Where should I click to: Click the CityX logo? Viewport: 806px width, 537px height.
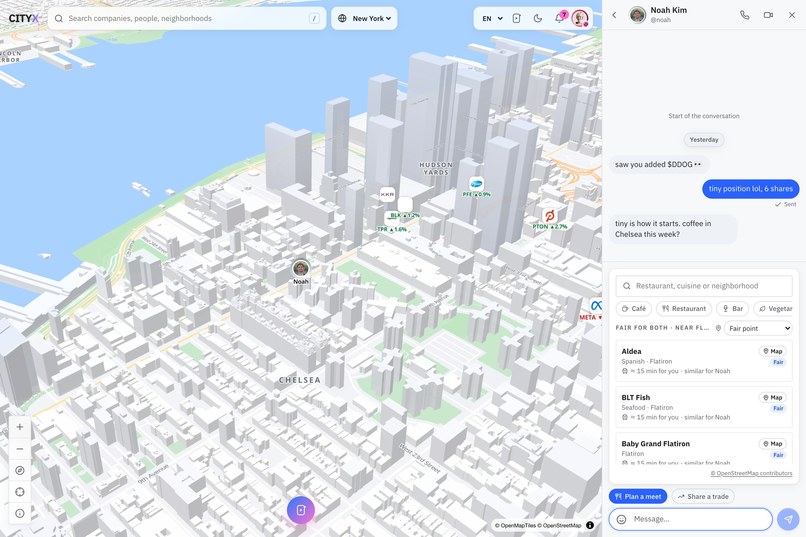coord(24,18)
